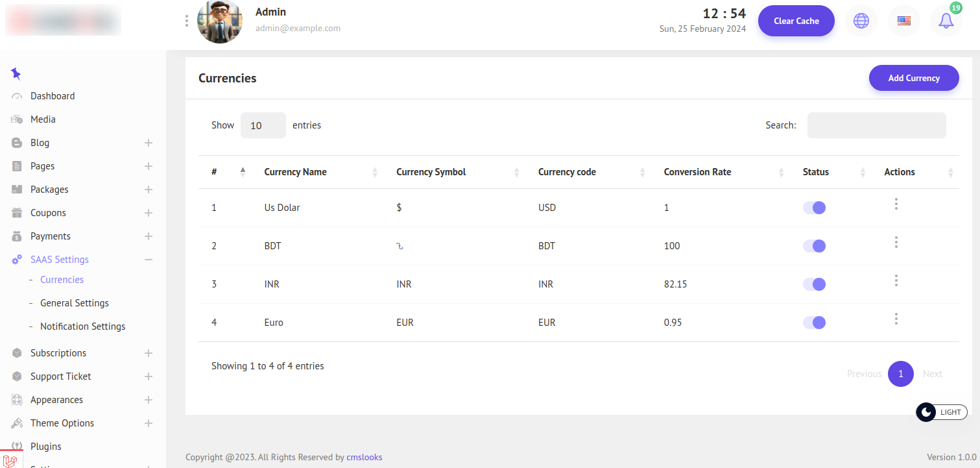Collapse the SAAS Settings menu
Image resolution: width=980 pixels, height=468 pixels.
[149, 260]
